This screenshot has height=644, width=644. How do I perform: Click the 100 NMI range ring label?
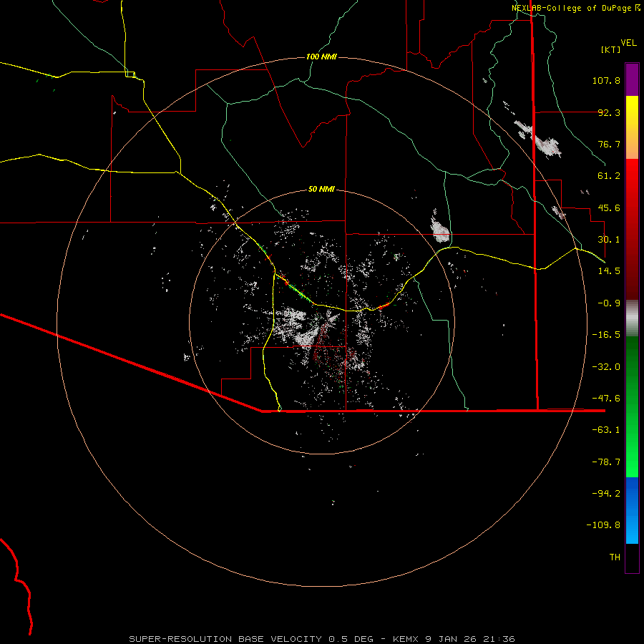click(321, 57)
